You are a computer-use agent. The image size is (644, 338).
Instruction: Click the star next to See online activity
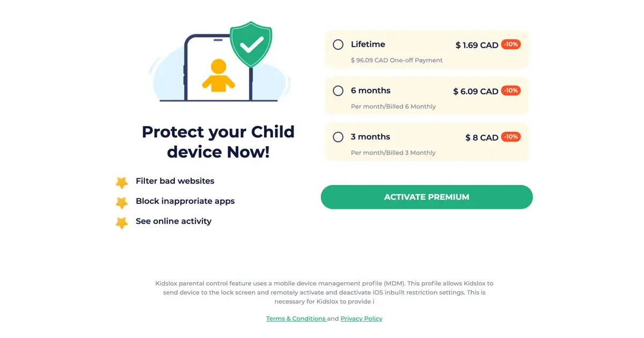pyautogui.click(x=122, y=222)
